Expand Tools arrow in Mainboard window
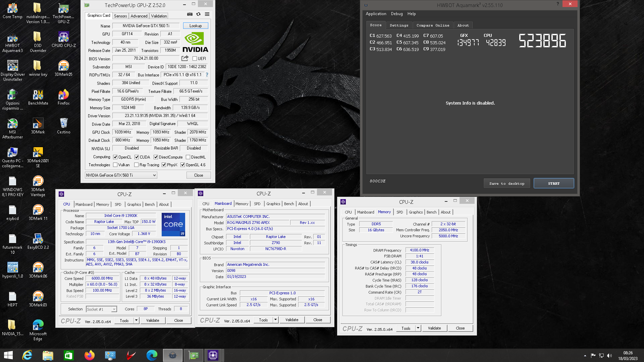644x362 pixels. coord(275,320)
